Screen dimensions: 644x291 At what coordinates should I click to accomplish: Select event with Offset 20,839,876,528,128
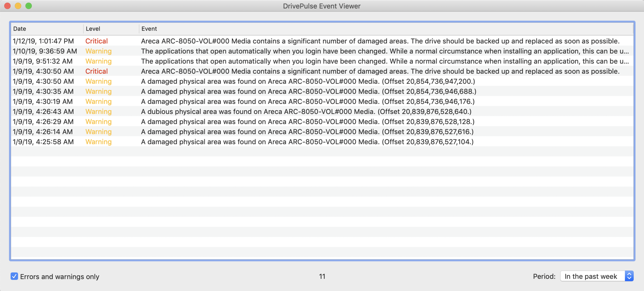point(308,122)
